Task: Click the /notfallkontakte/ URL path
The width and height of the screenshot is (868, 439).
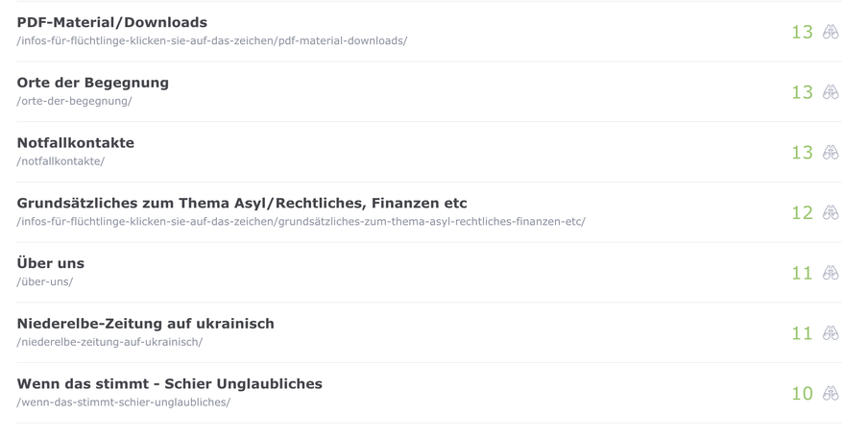Action: (x=60, y=161)
